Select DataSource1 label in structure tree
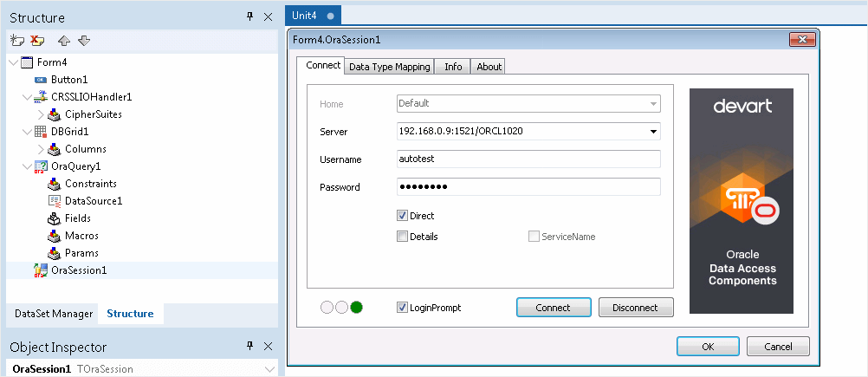 click(94, 201)
